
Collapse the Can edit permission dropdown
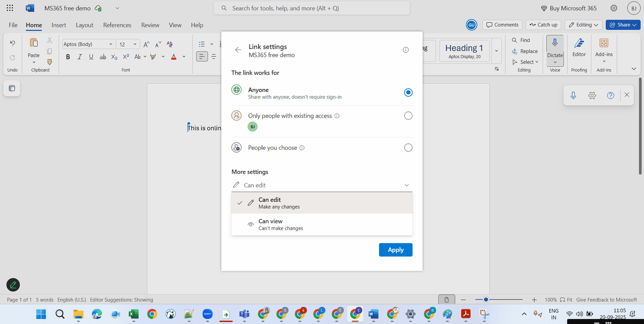tap(407, 185)
